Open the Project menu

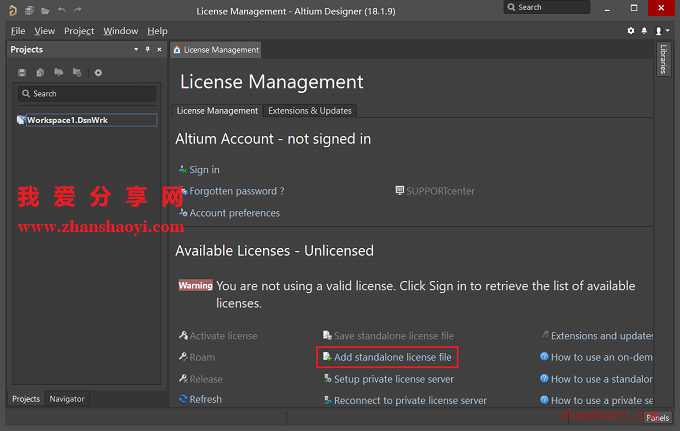click(x=79, y=31)
